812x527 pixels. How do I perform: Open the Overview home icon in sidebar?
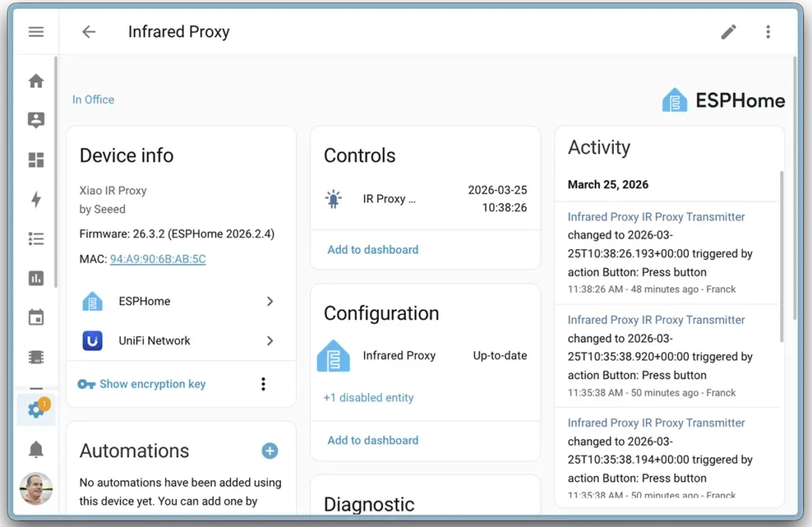[x=36, y=80]
